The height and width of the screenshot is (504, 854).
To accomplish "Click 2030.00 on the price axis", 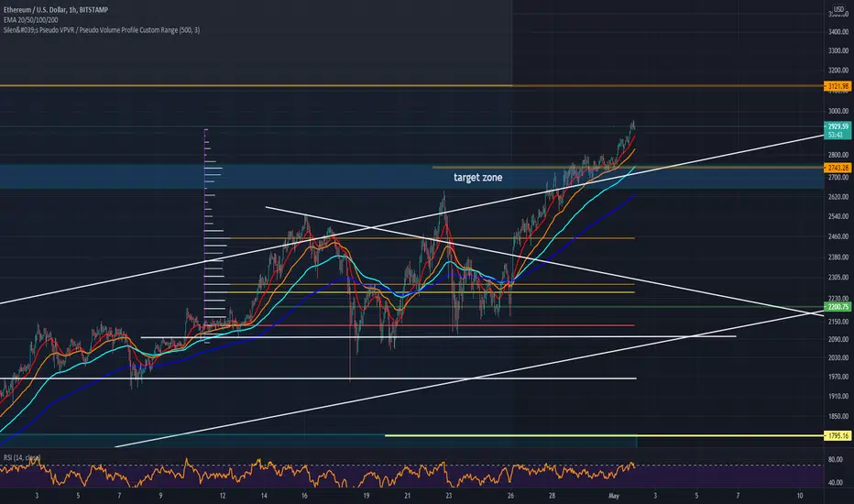I will pos(838,357).
